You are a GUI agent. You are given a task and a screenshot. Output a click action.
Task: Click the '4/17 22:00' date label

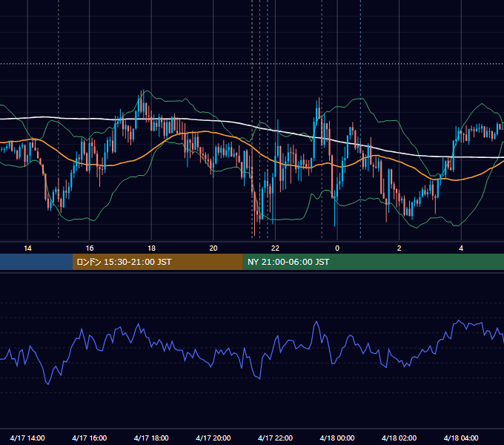point(275,438)
